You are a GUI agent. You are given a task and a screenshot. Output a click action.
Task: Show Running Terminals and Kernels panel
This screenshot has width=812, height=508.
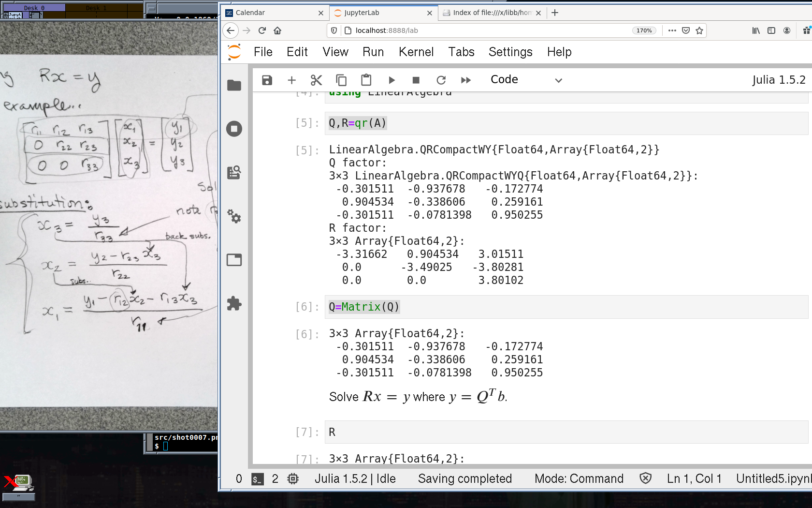tap(234, 129)
